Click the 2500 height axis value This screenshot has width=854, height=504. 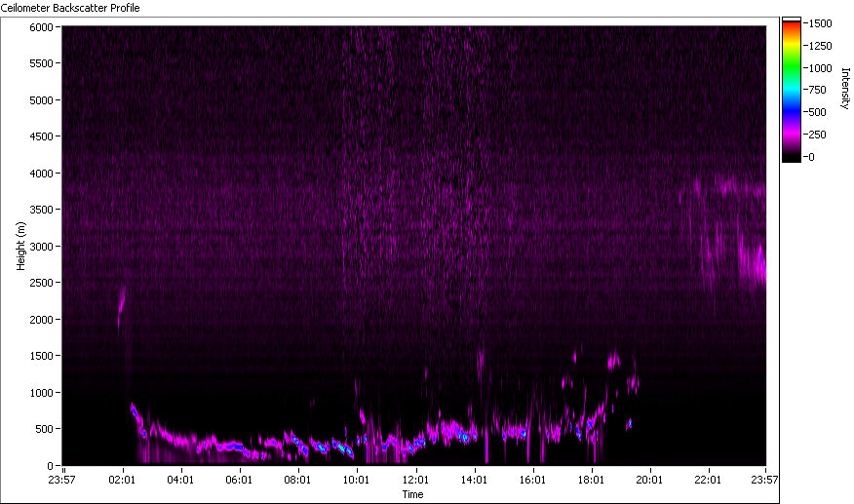pyautogui.click(x=41, y=283)
